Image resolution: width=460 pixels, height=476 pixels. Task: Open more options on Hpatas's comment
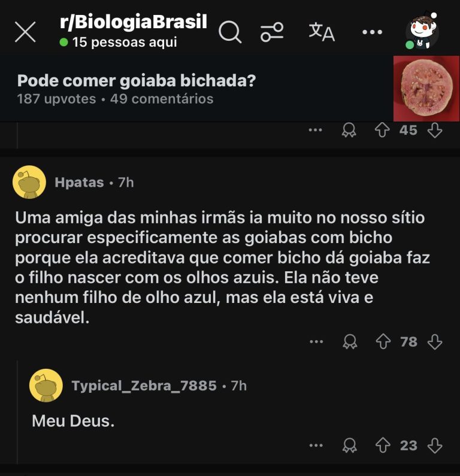click(316, 342)
